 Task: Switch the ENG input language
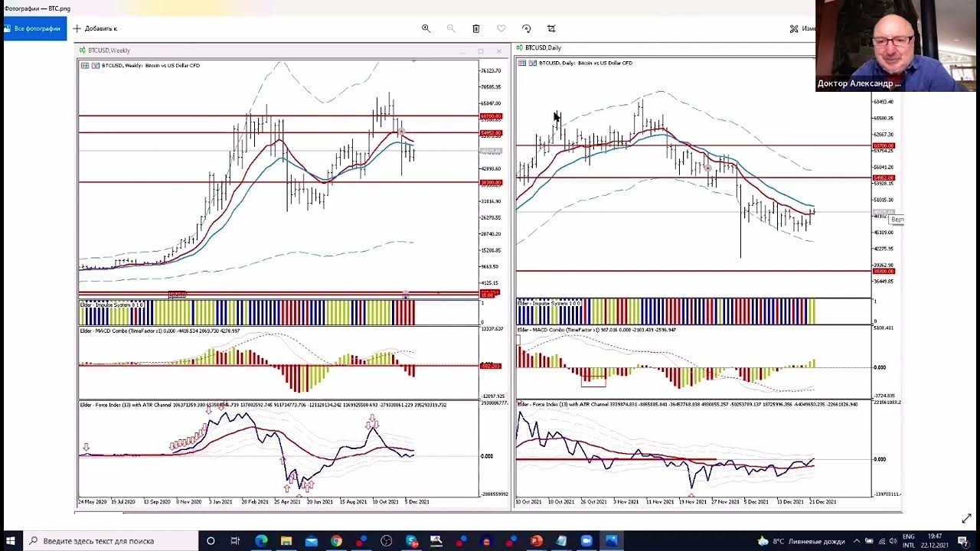[909, 541]
